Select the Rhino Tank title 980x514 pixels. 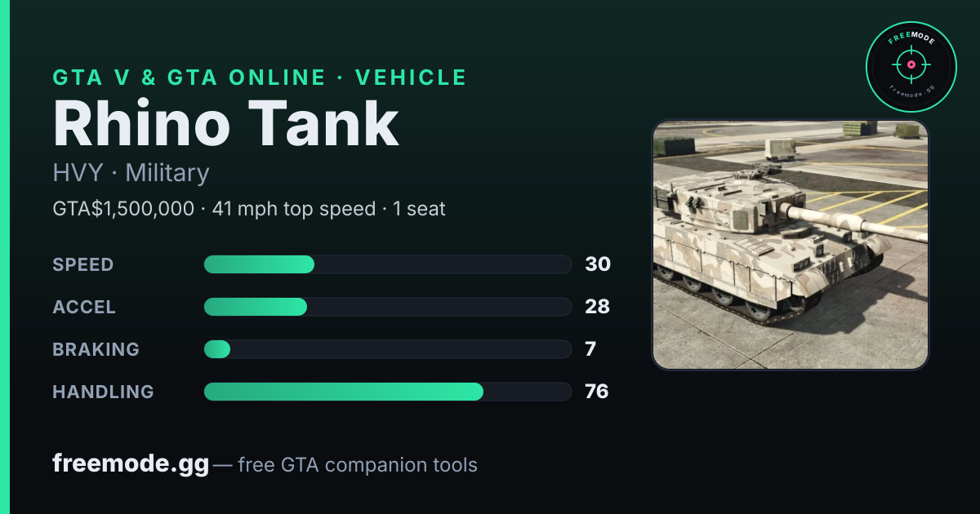tap(226, 124)
